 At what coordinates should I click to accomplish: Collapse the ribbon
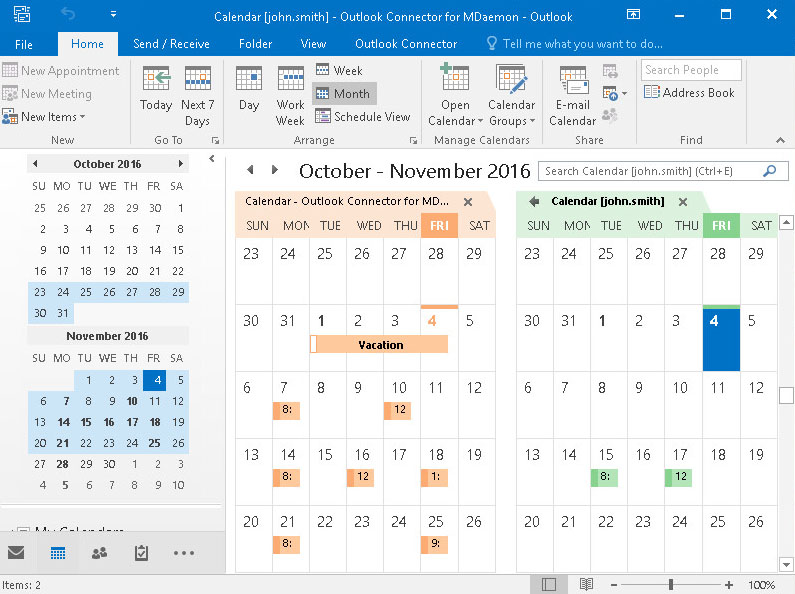point(780,140)
